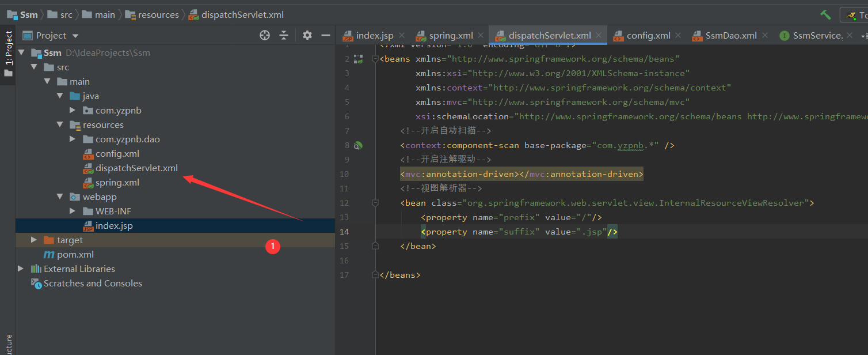Screen dimensions: 868x355
Task: Close the index.jsp editor tab
Action: [402, 35]
